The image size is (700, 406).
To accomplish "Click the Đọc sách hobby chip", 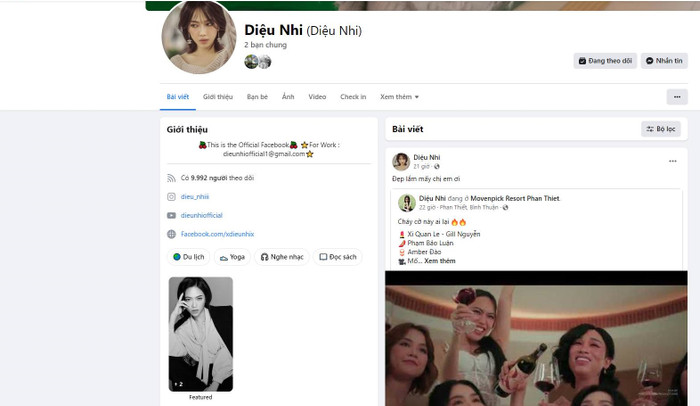I will click(338, 257).
